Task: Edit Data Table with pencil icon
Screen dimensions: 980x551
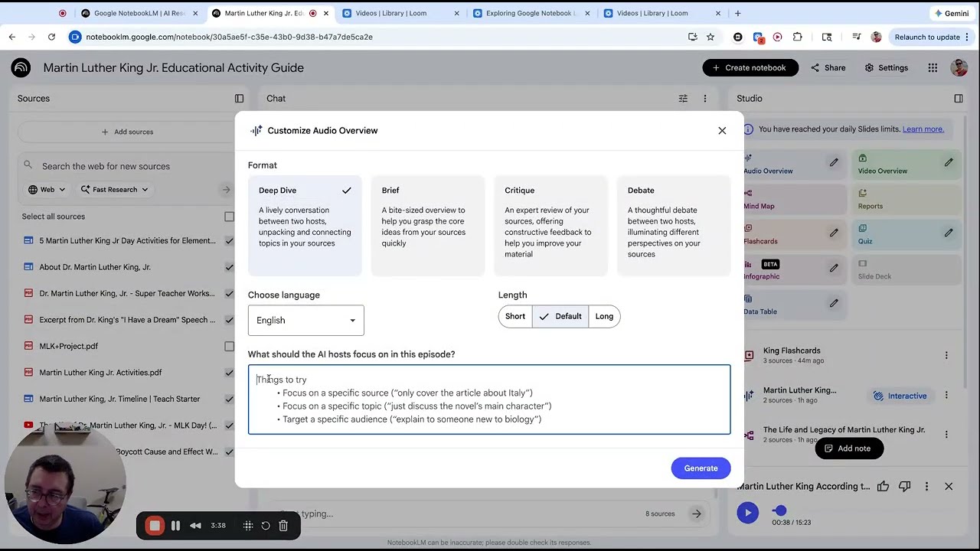Action: tap(834, 303)
